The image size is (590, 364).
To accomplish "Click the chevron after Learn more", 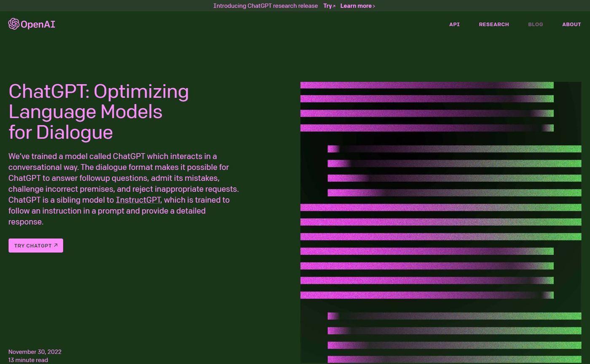I will (x=374, y=6).
